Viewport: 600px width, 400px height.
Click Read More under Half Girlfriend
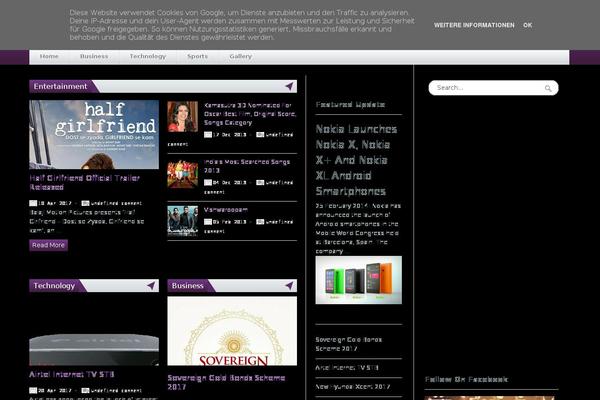[49, 245]
